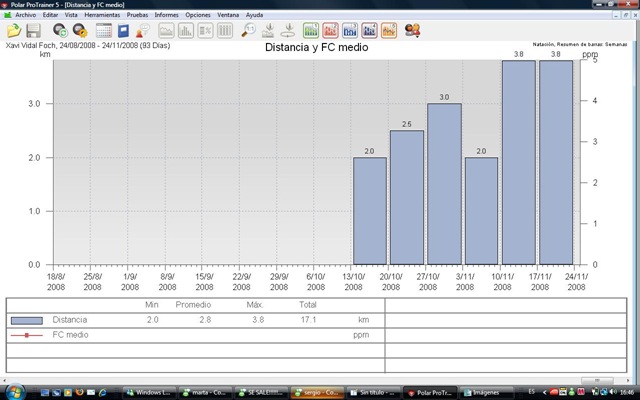Click the FC medio label in legend table
Image resolution: width=640 pixels, height=400 pixels.
[70, 335]
